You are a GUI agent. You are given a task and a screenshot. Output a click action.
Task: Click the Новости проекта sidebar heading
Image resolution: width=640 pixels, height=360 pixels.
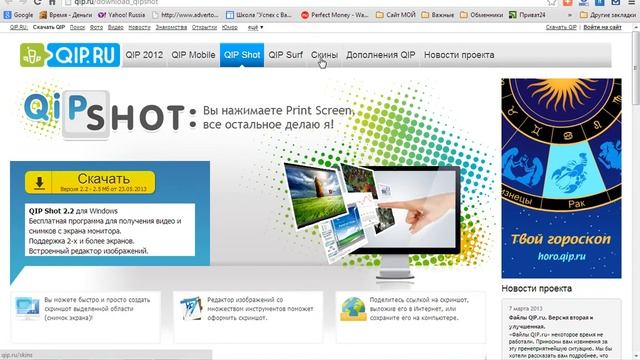coord(536,289)
